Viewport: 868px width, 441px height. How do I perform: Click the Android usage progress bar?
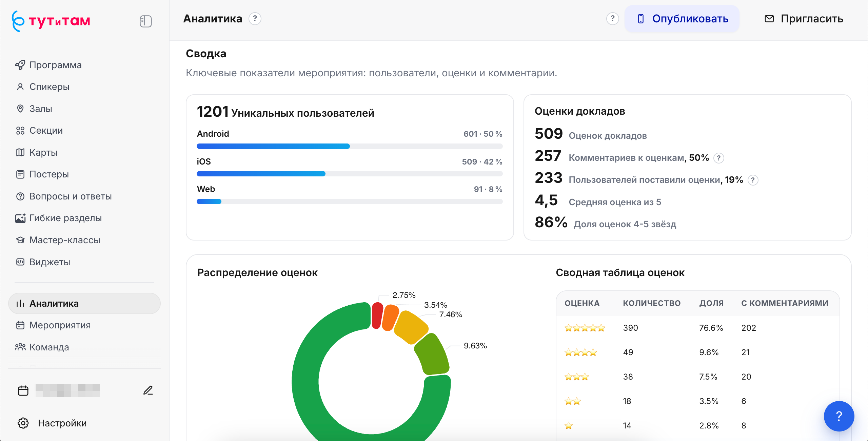click(x=350, y=146)
